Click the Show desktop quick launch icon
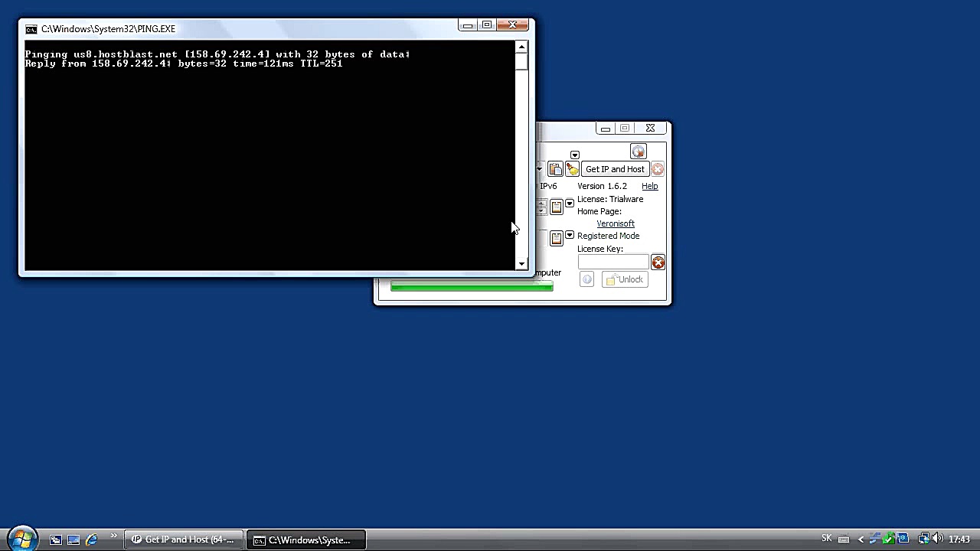980x551 pixels. click(73, 540)
